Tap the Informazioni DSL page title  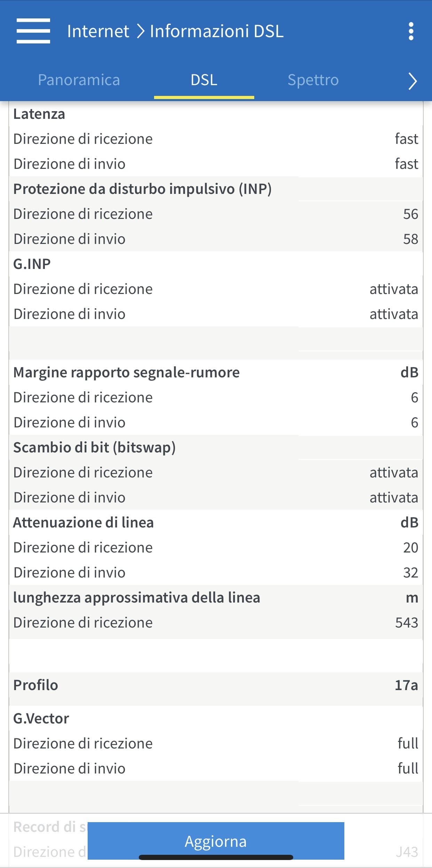(x=217, y=31)
